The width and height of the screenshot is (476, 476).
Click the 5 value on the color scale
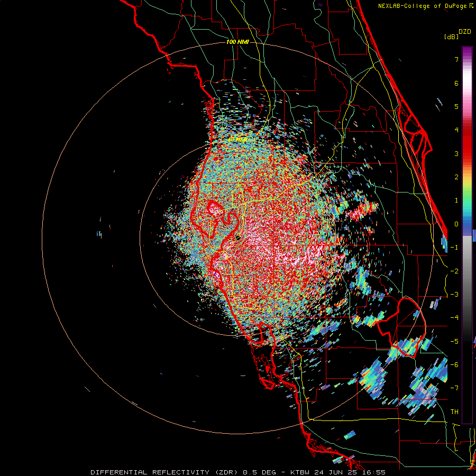pyautogui.click(x=456, y=106)
